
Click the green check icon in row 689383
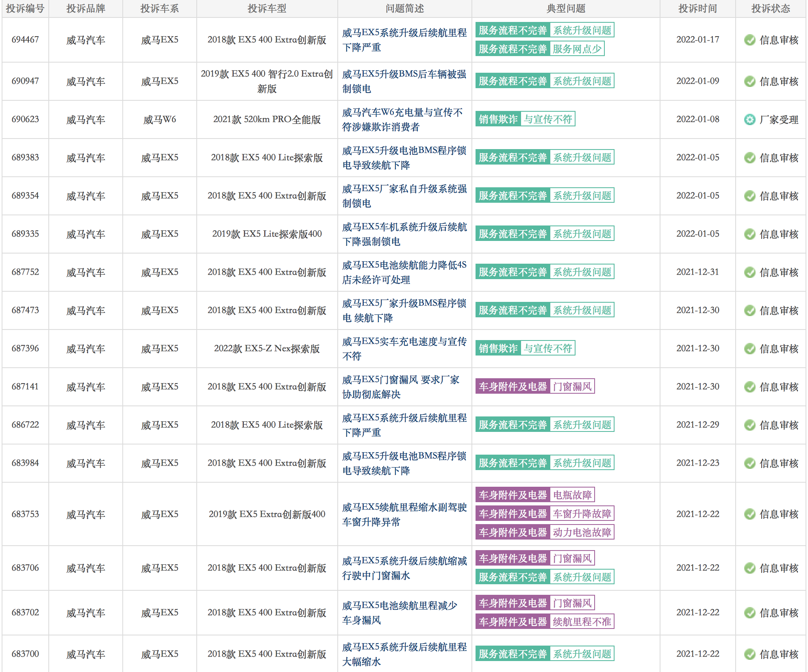[x=749, y=158]
